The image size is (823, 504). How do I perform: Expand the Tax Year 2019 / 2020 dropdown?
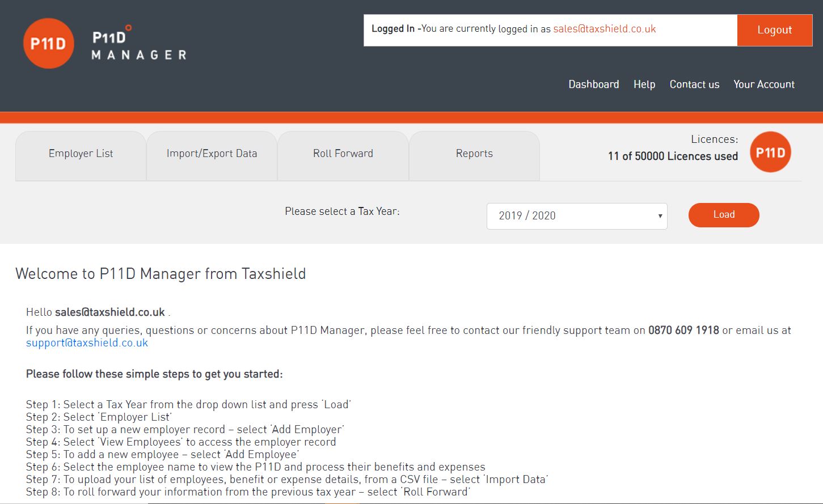[x=577, y=216]
